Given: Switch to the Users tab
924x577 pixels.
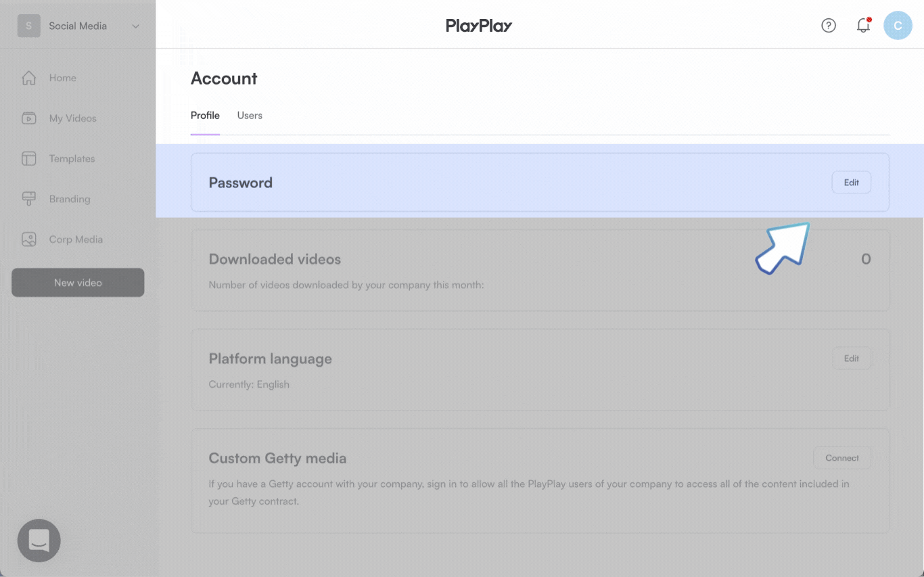Looking at the screenshot, I should point(249,115).
